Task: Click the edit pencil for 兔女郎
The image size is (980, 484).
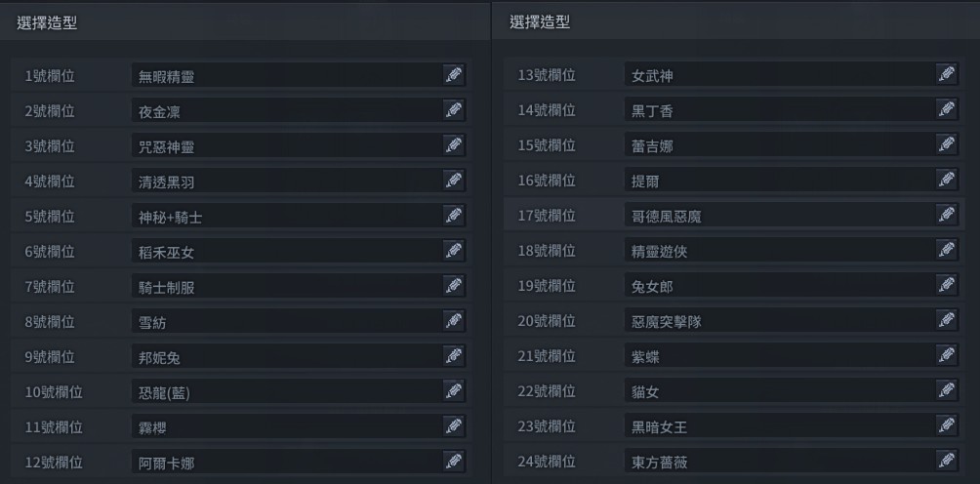Action: pyautogui.click(x=946, y=285)
